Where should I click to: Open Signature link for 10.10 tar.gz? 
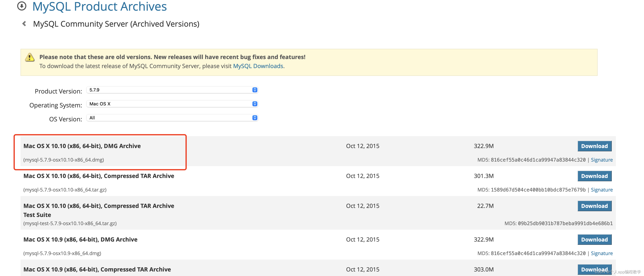(601, 190)
